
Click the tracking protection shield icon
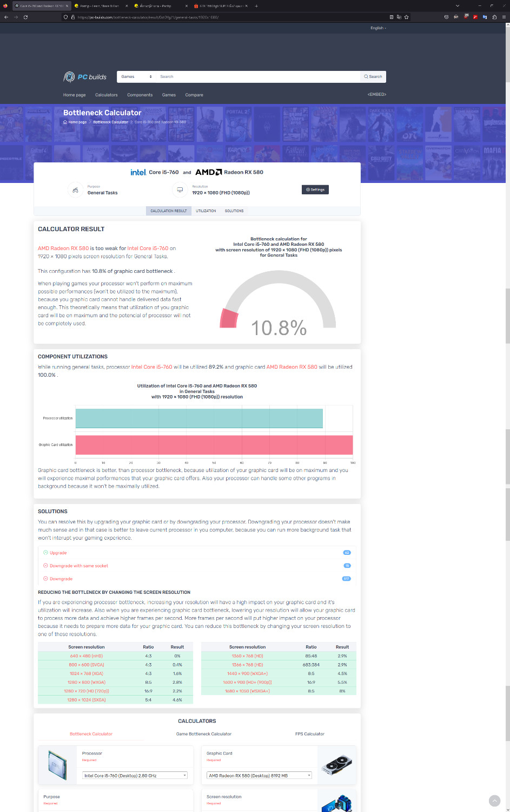(66, 17)
